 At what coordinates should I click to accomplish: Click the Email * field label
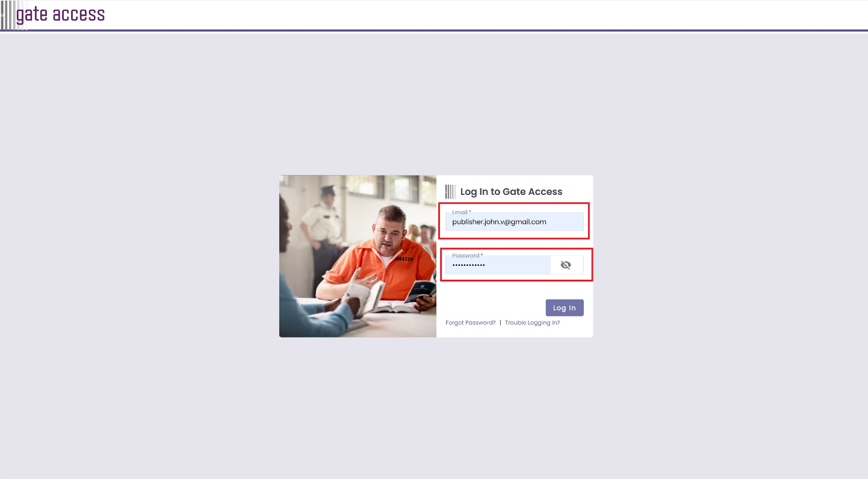coord(462,212)
